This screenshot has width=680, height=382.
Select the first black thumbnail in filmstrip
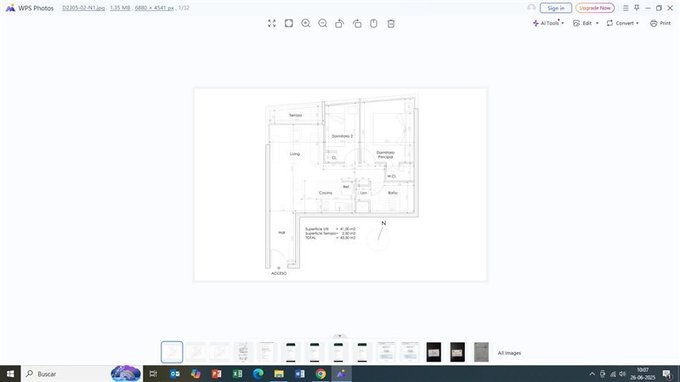(x=434, y=352)
